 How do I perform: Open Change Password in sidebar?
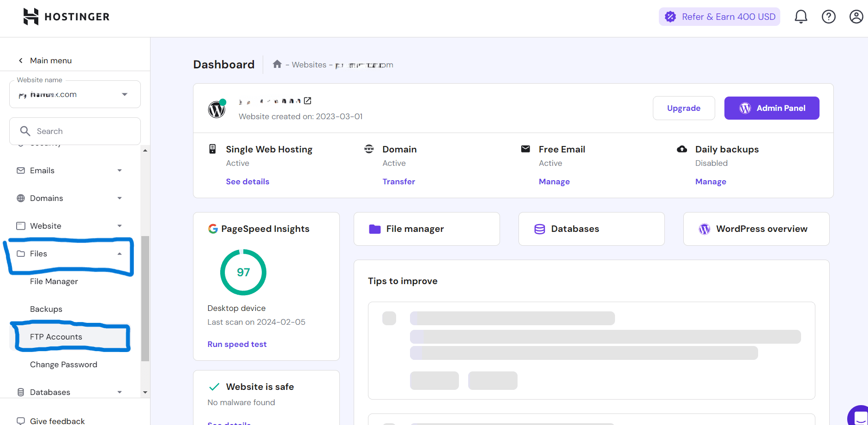(64, 364)
